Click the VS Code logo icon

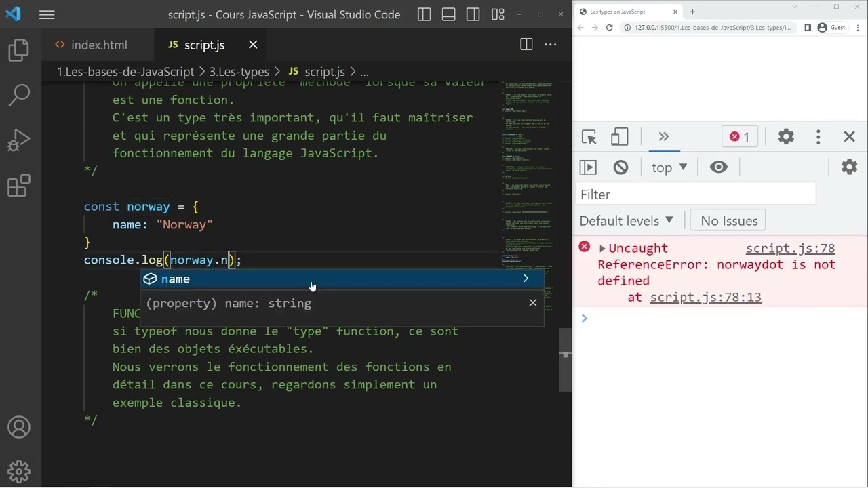click(13, 14)
